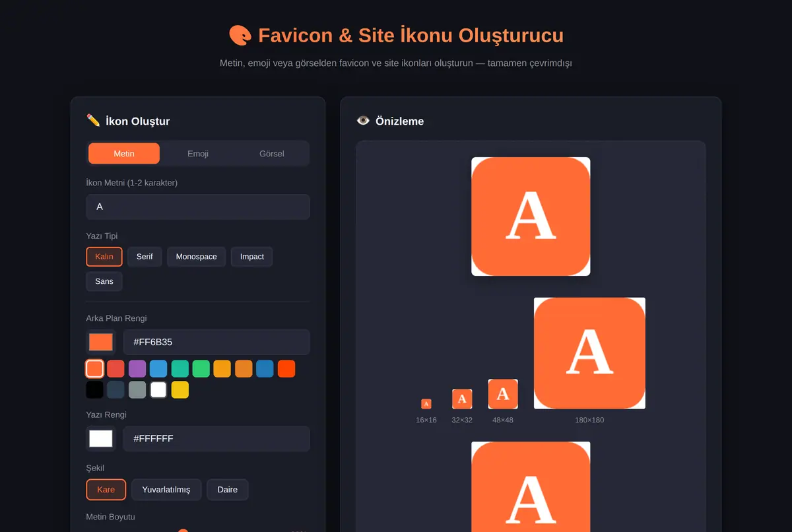The height and width of the screenshot is (532, 792).
Task: Choose the Serif font style
Action: [x=145, y=257]
